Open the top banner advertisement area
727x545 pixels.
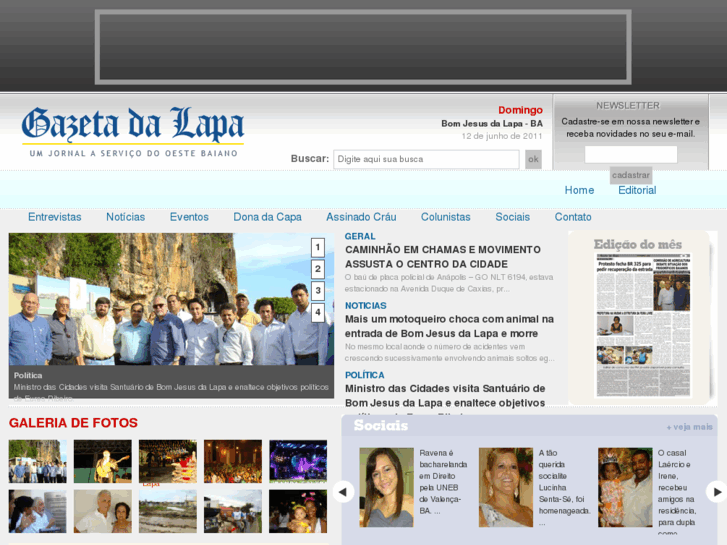coord(363,47)
